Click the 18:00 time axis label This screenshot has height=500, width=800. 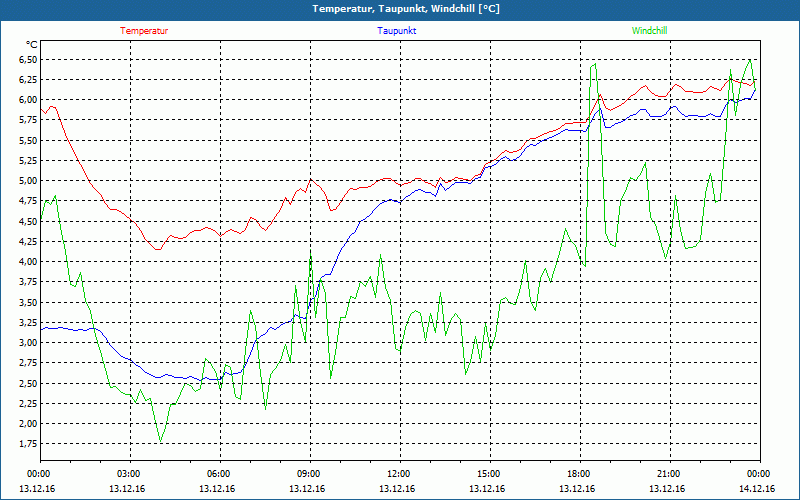click(x=580, y=474)
